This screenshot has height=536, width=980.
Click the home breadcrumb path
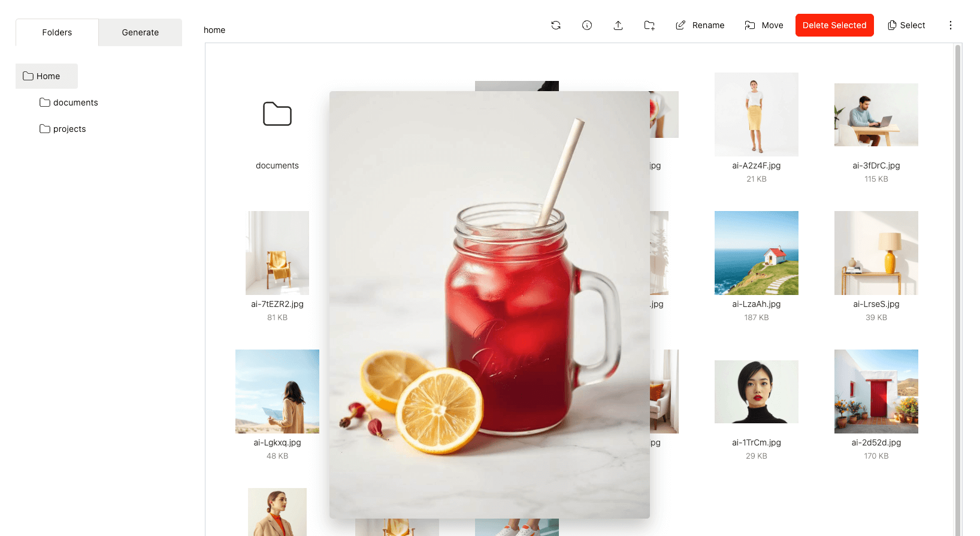(214, 30)
